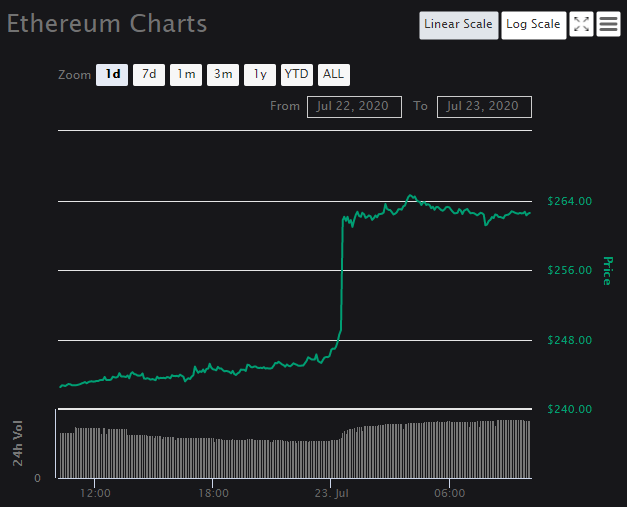Click the Zoom label

point(74,75)
